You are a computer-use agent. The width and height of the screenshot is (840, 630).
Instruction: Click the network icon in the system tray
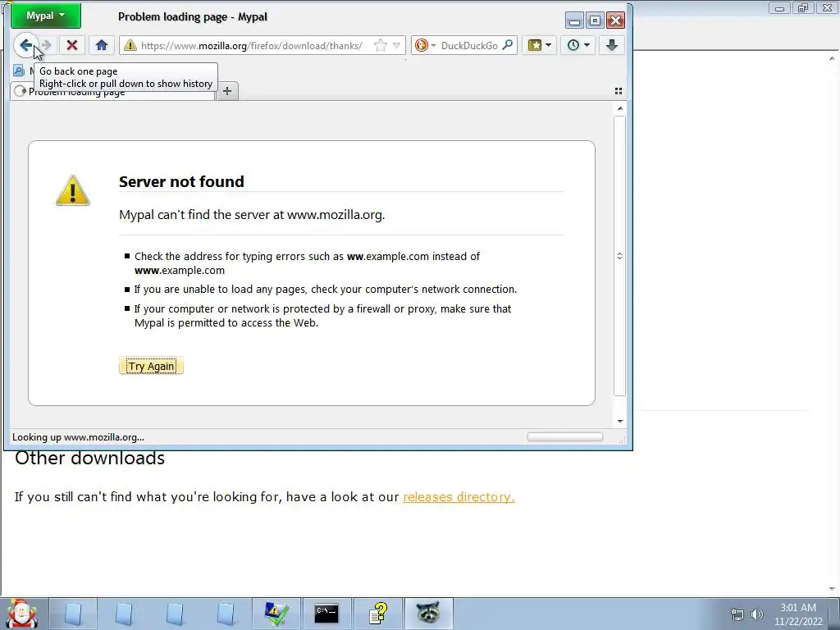[737, 614]
